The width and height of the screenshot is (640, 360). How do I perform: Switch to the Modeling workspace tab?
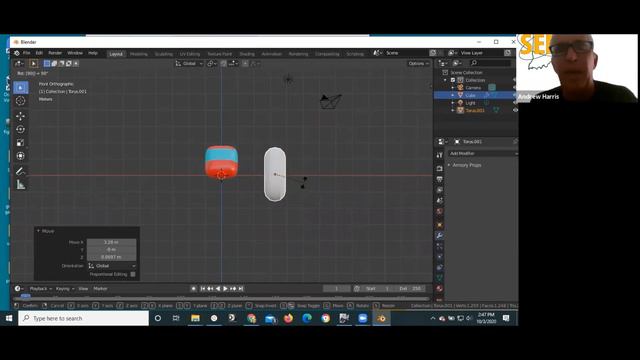[x=139, y=54]
